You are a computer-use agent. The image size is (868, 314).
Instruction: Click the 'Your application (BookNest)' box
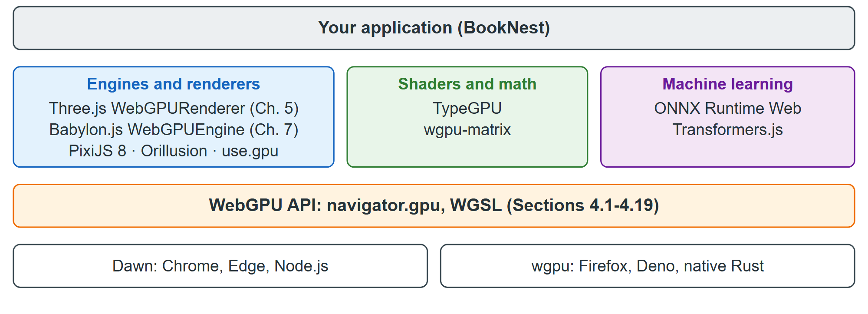[434, 28]
